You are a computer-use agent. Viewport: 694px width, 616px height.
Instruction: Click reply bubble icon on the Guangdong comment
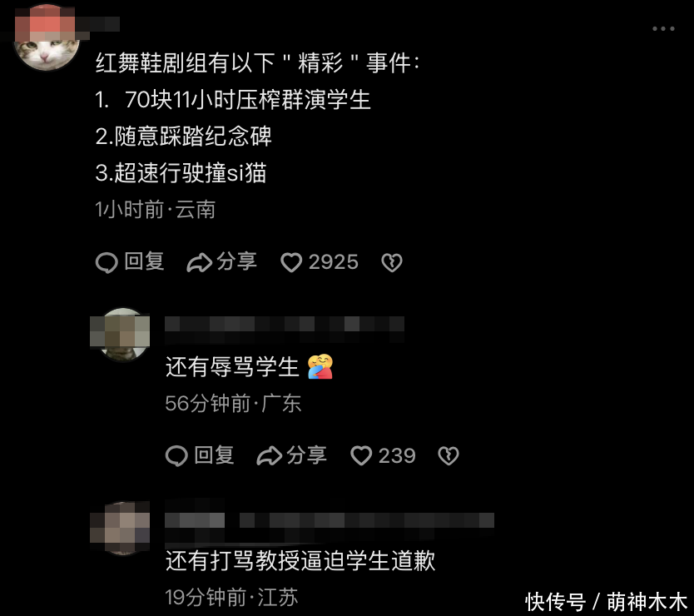point(176,455)
